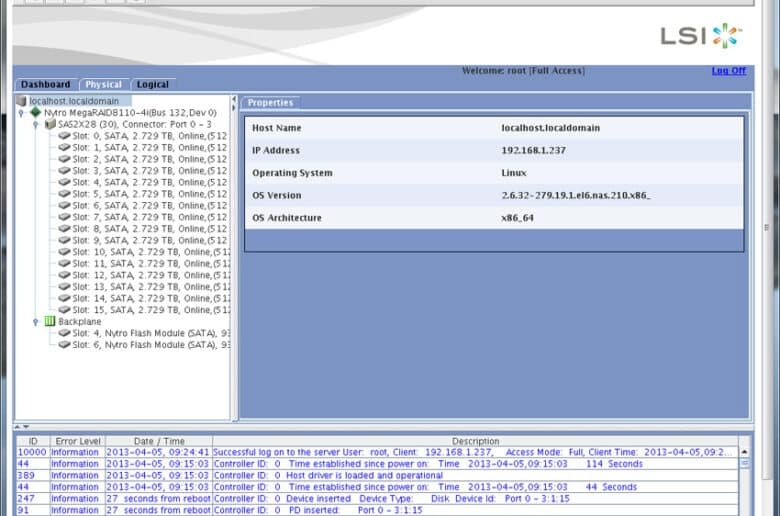Viewport: 780px width, 516px height.
Task: Click the localhost.localdomain server icon
Action: (x=21, y=101)
